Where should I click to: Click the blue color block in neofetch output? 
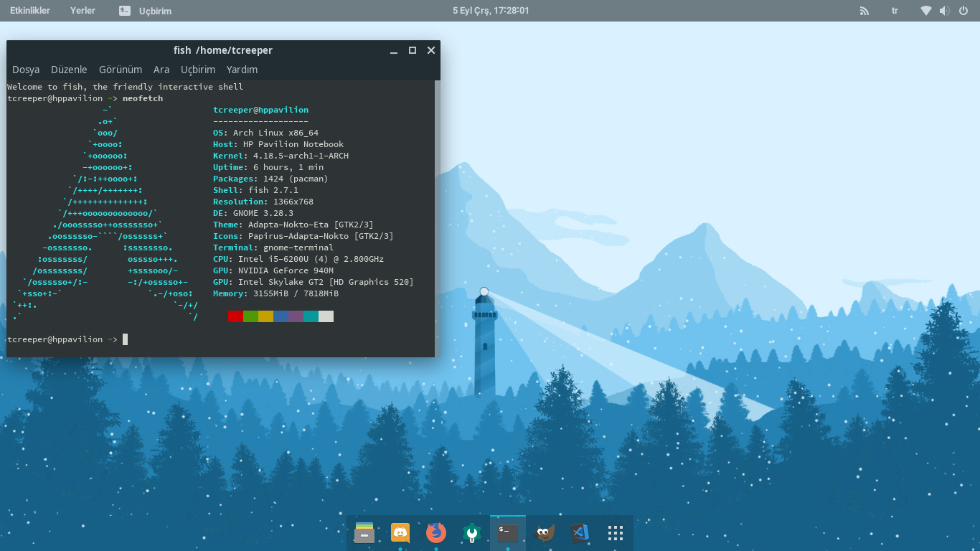[x=281, y=316]
